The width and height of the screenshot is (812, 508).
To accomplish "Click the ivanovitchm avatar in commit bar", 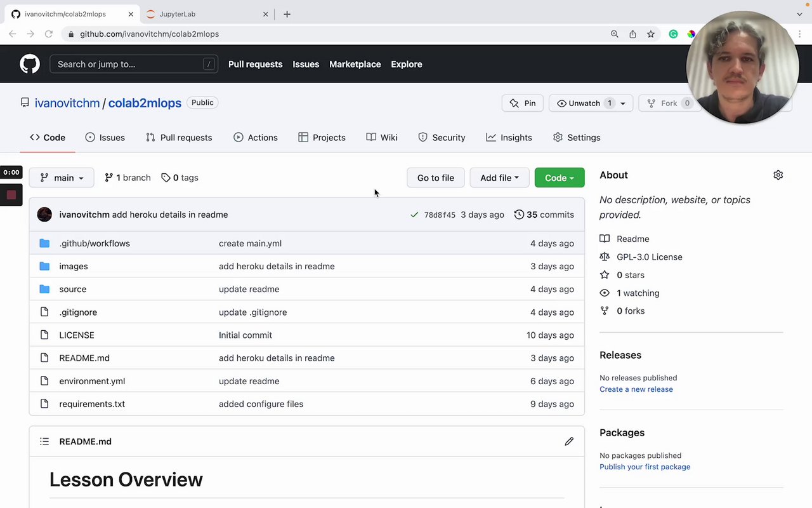I will [x=44, y=215].
